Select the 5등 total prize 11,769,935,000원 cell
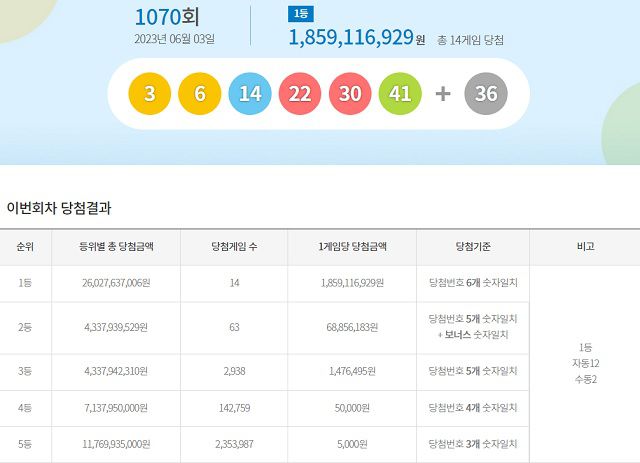Image resolution: width=640 pixels, height=463 pixels. point(116,443)
